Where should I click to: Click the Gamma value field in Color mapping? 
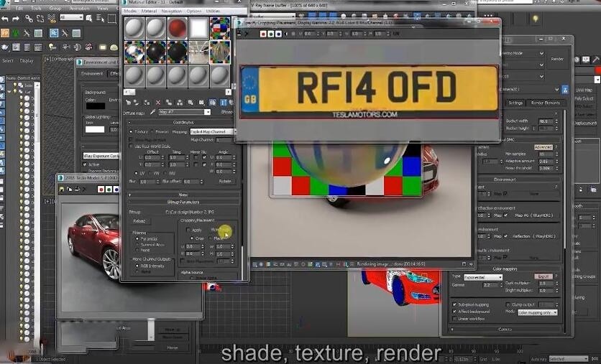pos(489,285)
